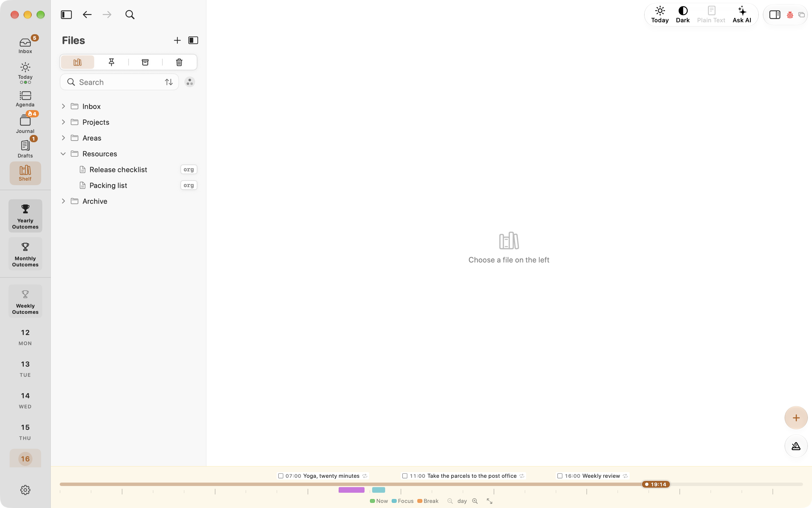Open Ask AI sparkle button
Viewport: 812px width, 508px height.
(742, 15)
